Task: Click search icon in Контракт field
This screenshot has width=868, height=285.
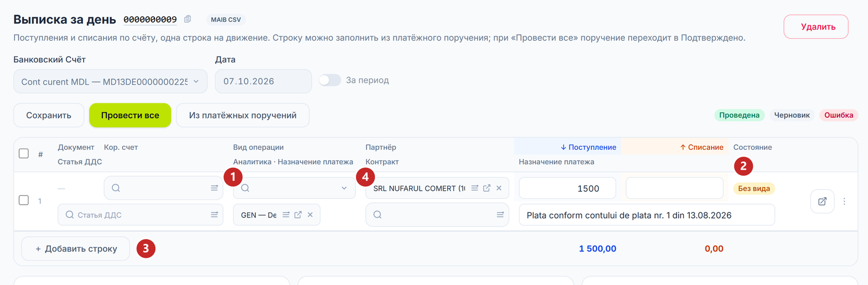Action: (x=378, y=214)
